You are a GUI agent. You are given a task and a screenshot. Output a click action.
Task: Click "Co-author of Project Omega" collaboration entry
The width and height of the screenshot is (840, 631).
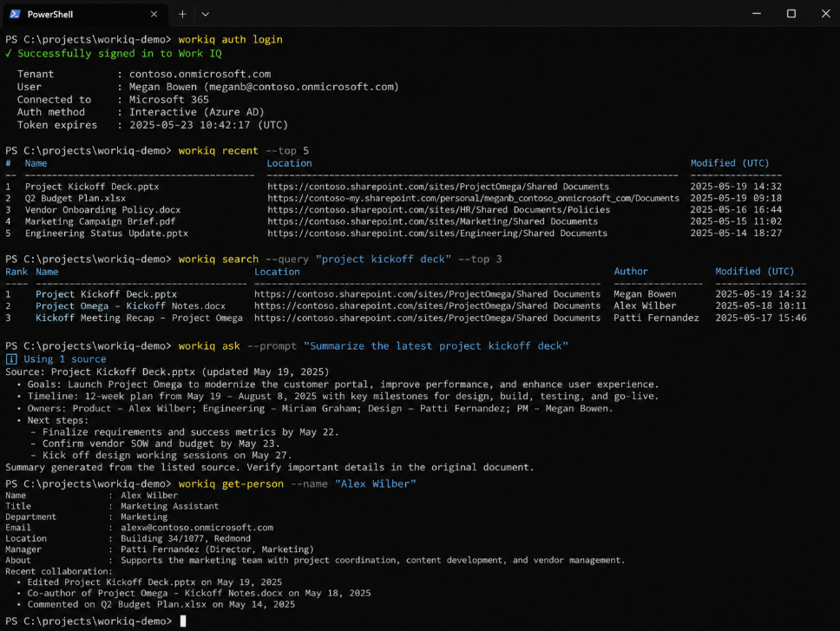pos(194,594)
